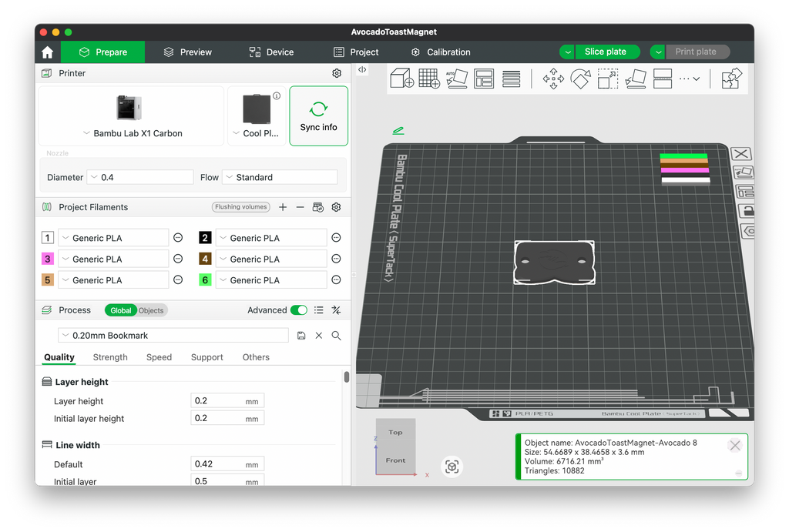Select the Cut tool
This screenshot has width=789, height=532.
663,79
